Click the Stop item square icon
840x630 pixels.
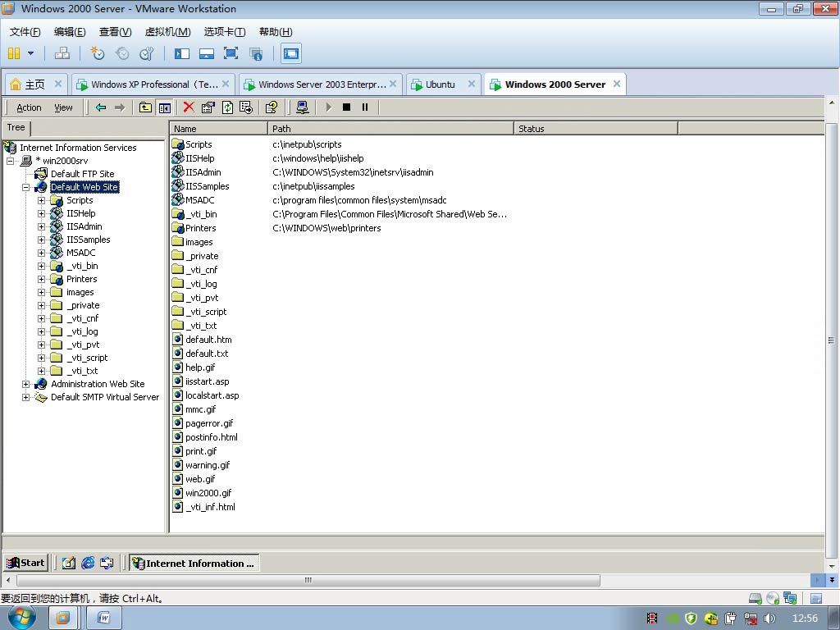(347, 107)
